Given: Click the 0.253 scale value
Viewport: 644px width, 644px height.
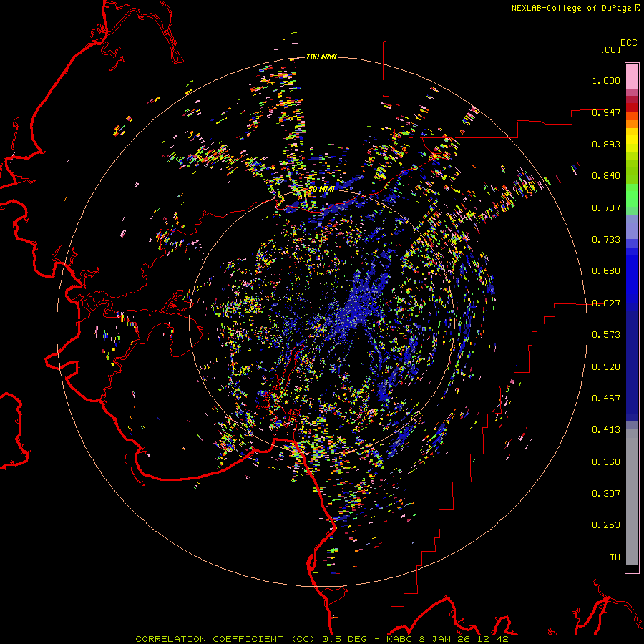Looking at the screenshot, I should click(606, 525).
